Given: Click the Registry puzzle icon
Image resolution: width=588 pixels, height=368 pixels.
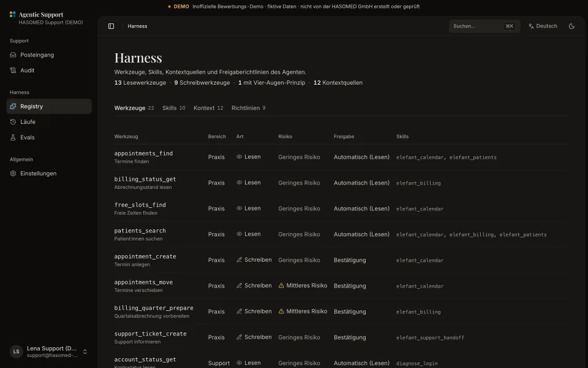Looking at the screenshot, I should [13, 106].
